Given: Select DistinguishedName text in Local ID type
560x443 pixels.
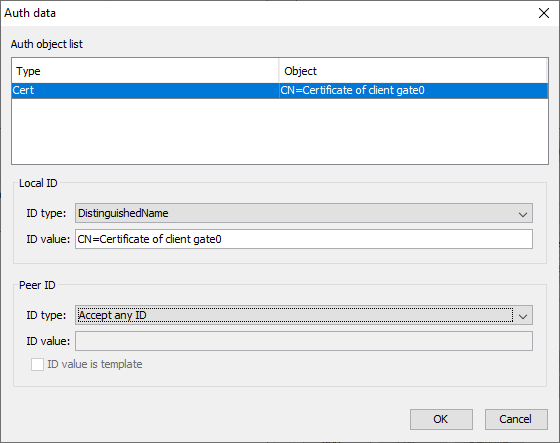Looking at the screenshot, I should click(123, 213).
